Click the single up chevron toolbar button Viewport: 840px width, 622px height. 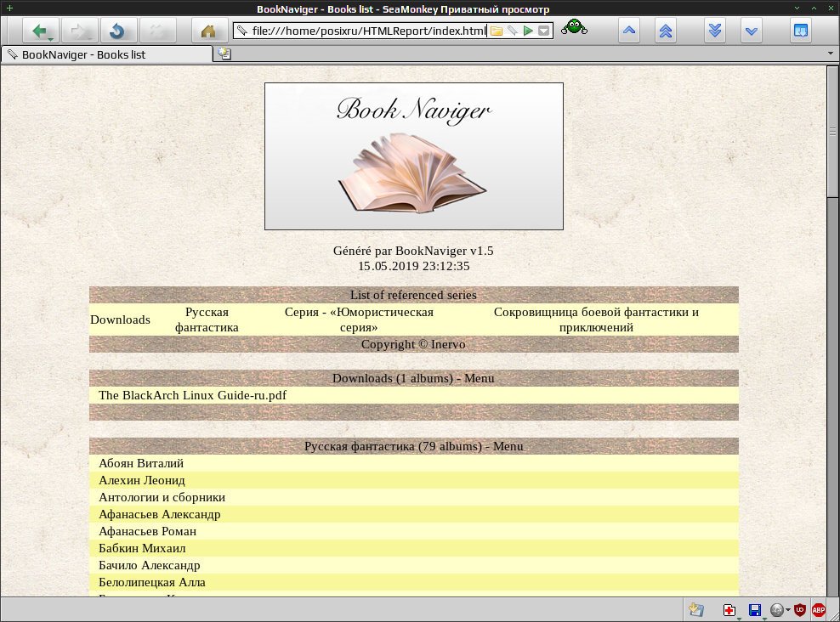coord(629,31)
